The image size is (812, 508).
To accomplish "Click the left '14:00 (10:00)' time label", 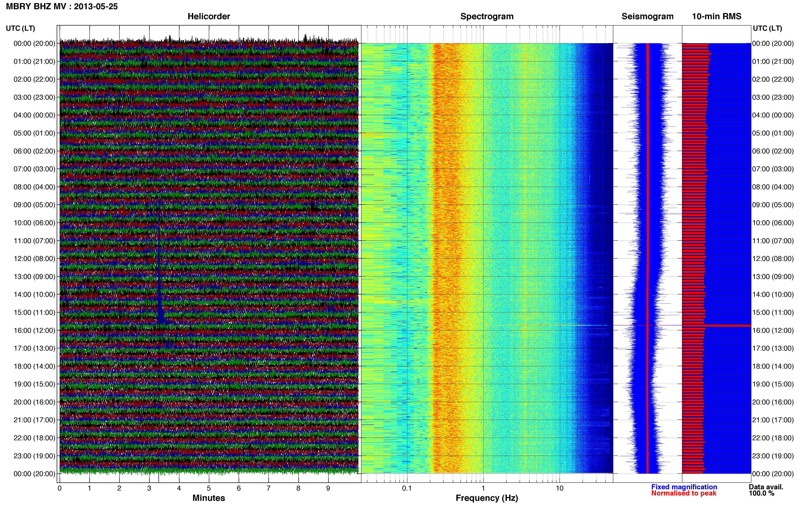I will click(x=34, y=295).
